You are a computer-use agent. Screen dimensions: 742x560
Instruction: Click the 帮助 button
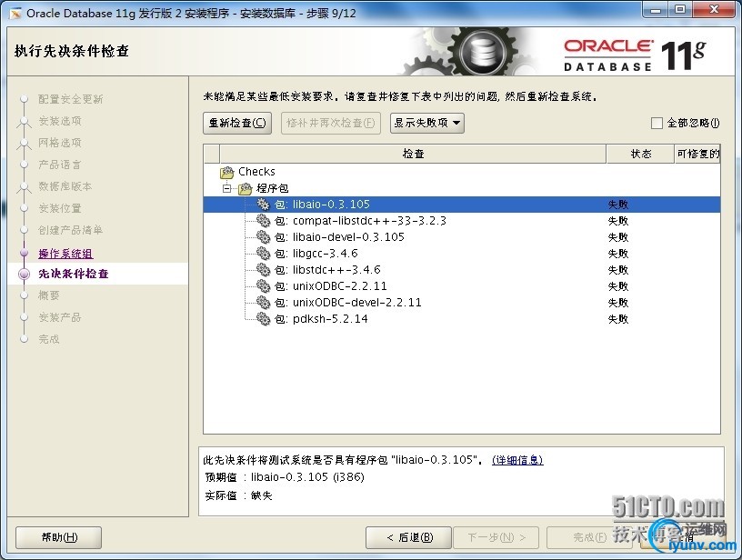pos(59,537)
